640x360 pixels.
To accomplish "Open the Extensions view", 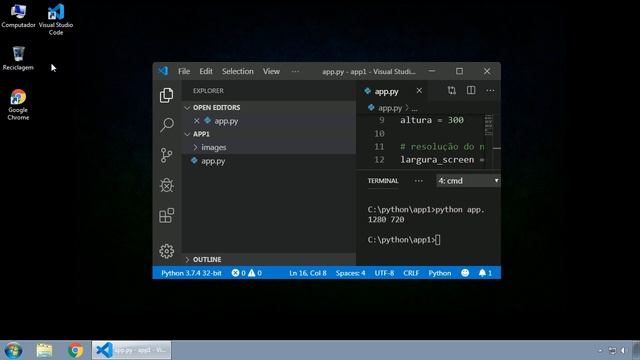I will 167,216.
